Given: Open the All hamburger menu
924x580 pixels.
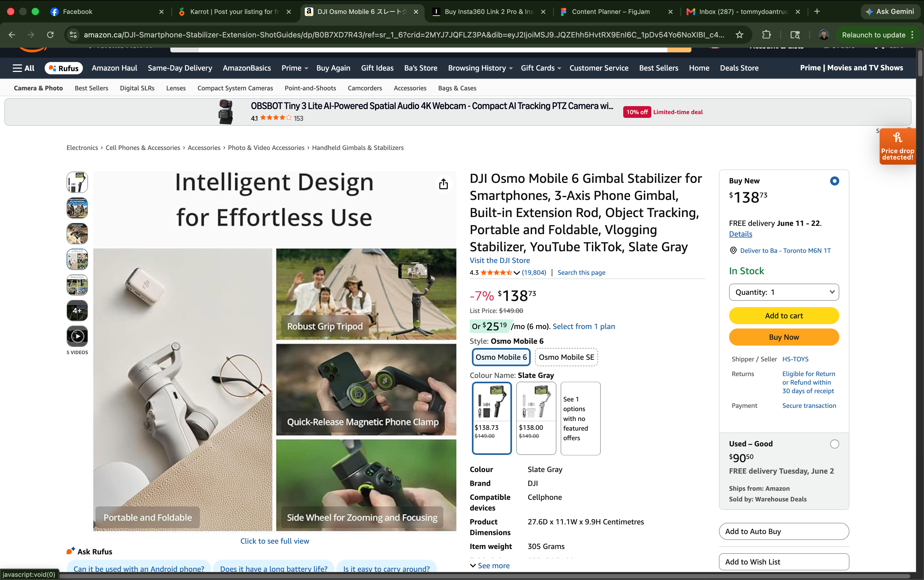Looking at the screenshot, I should tap(24, 68).
